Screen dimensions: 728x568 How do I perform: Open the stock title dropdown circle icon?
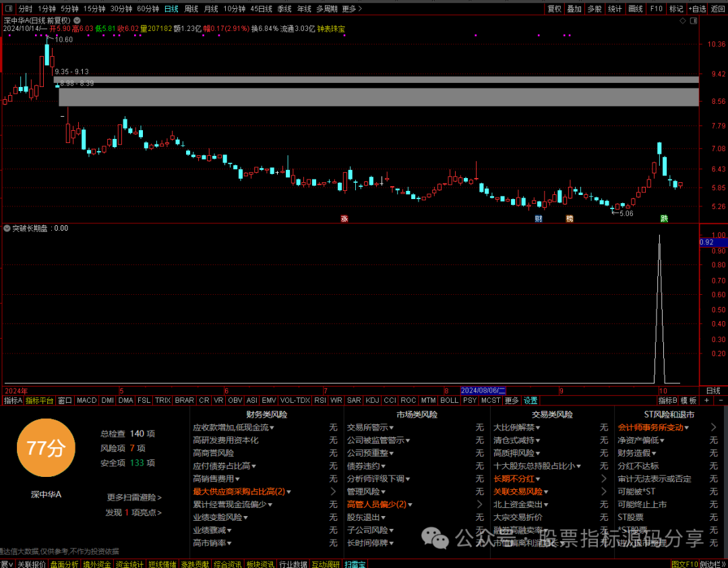point(77,20)
